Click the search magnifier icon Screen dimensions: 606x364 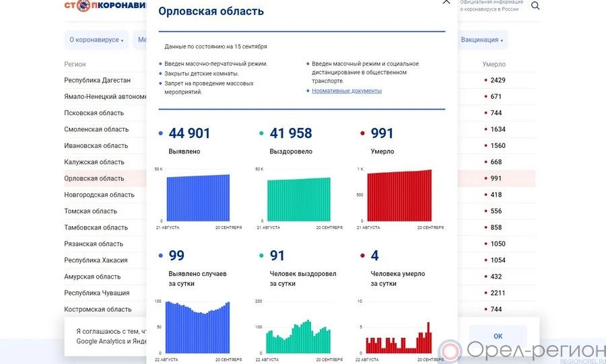535,6
